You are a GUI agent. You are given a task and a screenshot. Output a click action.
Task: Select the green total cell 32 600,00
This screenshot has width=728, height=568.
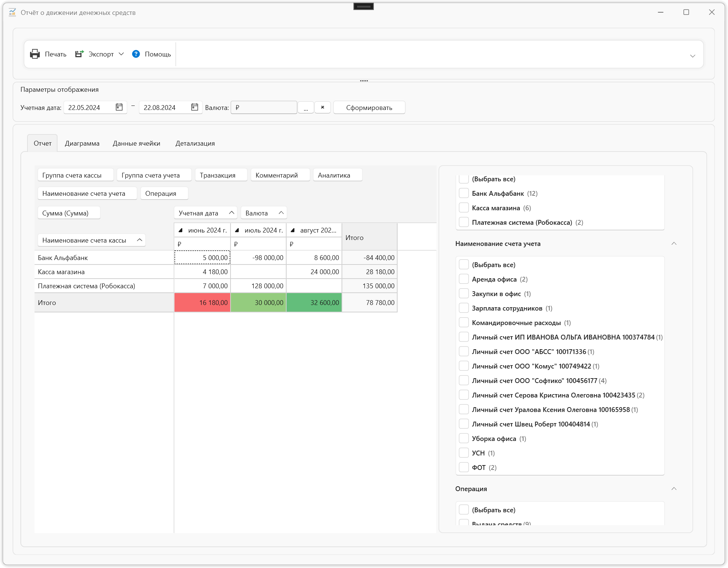pyautogui.click(x=314, y=302)
